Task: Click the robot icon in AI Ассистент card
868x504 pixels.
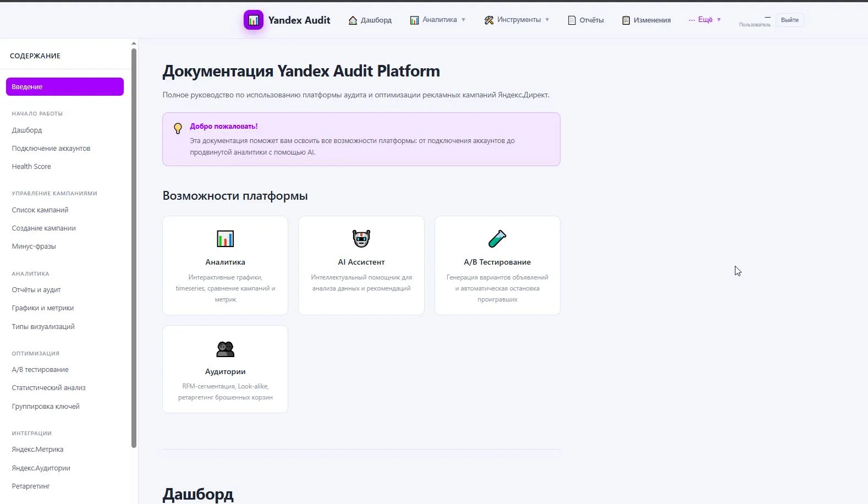Action: point(361,239)
